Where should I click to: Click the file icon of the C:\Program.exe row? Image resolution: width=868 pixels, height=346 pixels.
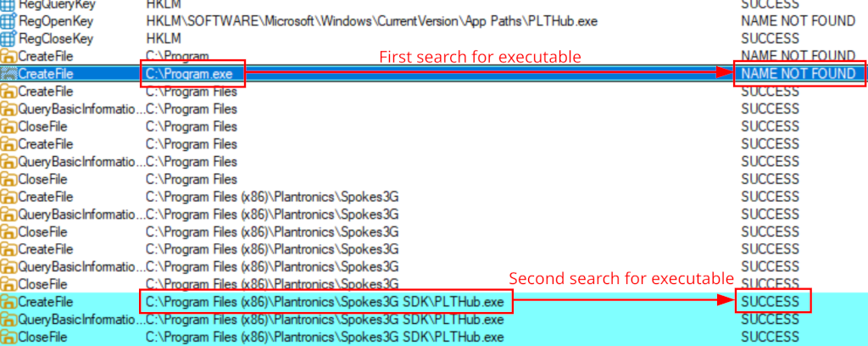coord(8,74)
